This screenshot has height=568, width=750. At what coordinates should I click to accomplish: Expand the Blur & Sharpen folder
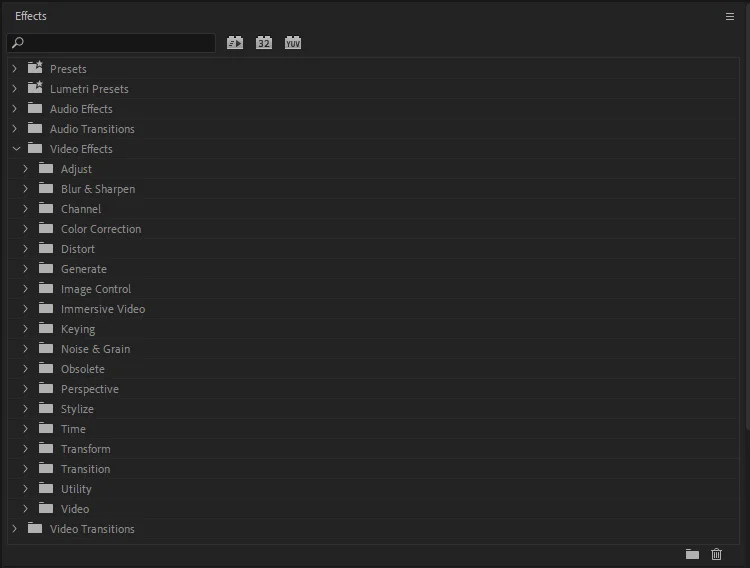tap(26, 189)
